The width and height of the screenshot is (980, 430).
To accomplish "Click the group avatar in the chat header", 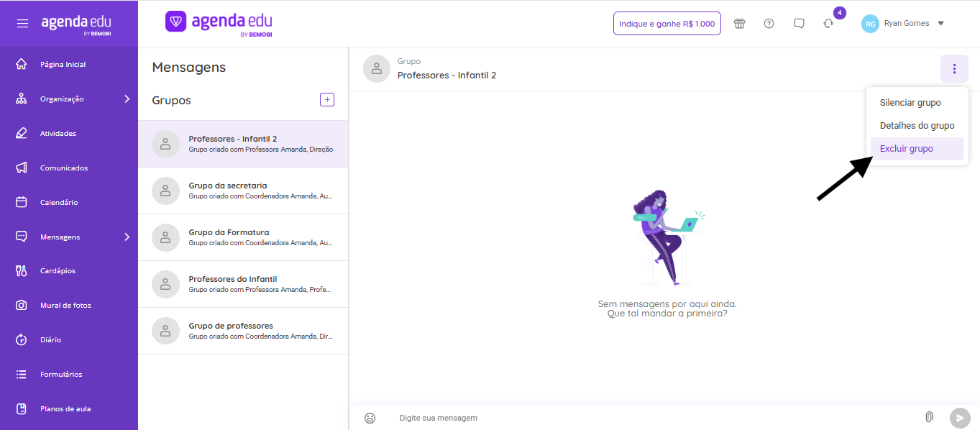I will [377, 68].
